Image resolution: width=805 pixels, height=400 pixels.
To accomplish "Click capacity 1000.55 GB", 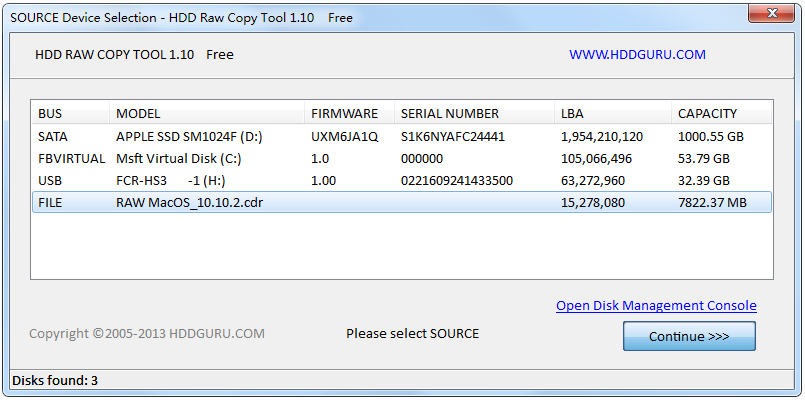I will coord(711,137).
